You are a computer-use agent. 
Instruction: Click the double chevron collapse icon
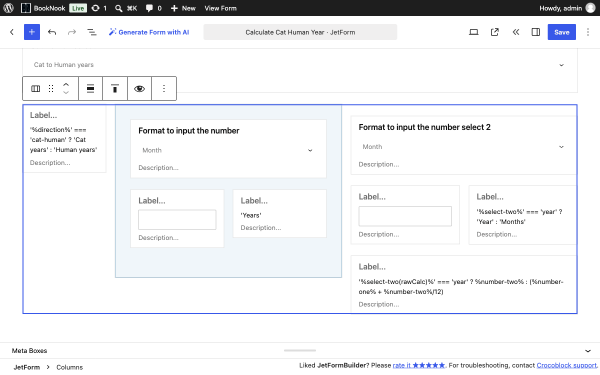tap(516, 32)
